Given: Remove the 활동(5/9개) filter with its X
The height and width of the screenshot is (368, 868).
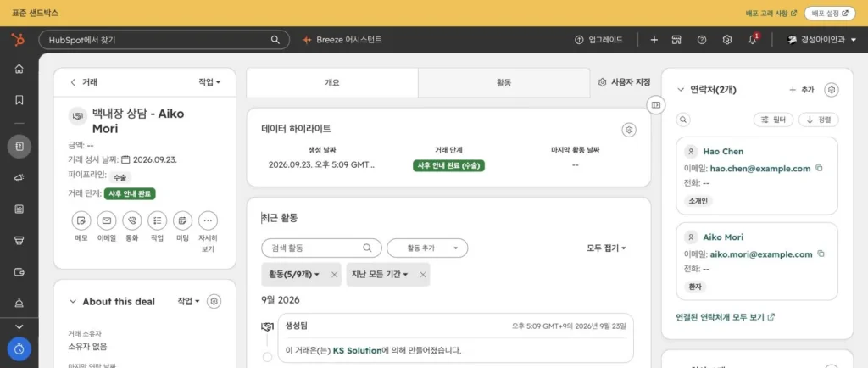Looking at the screenshot, I should pyautogui.click(x=334, y=275).
